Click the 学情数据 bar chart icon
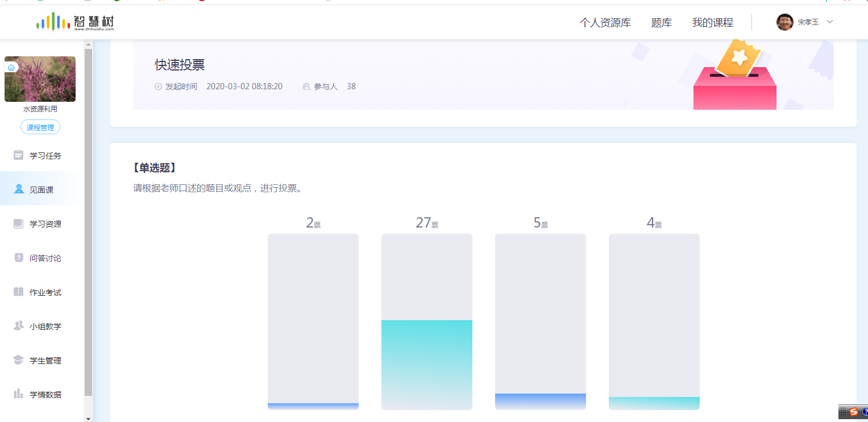 tap(18, 394)
